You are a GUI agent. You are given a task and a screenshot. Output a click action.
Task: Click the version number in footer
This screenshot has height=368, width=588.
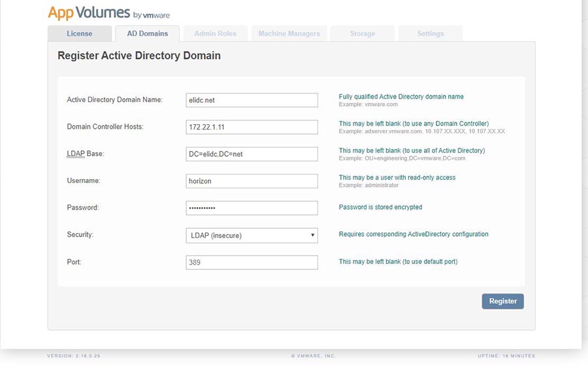[73, 356]
